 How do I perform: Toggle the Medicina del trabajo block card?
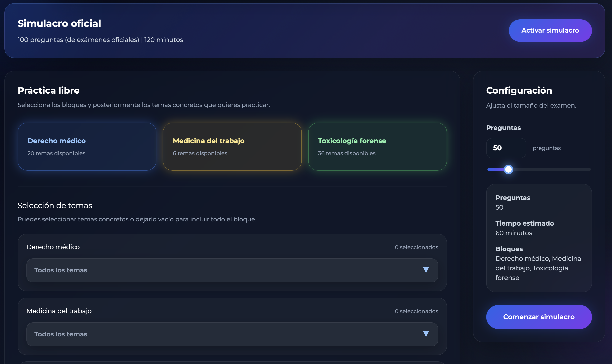click(232, 146)
